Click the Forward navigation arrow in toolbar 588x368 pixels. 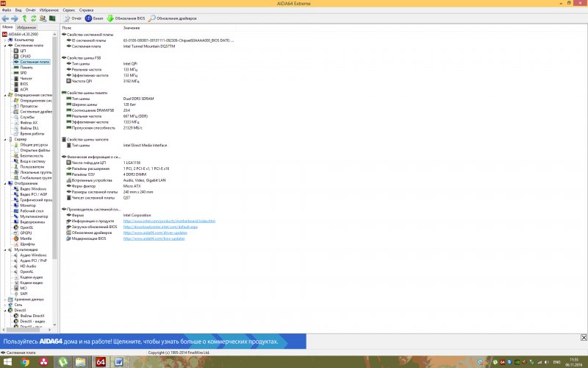tap(15, 18)
